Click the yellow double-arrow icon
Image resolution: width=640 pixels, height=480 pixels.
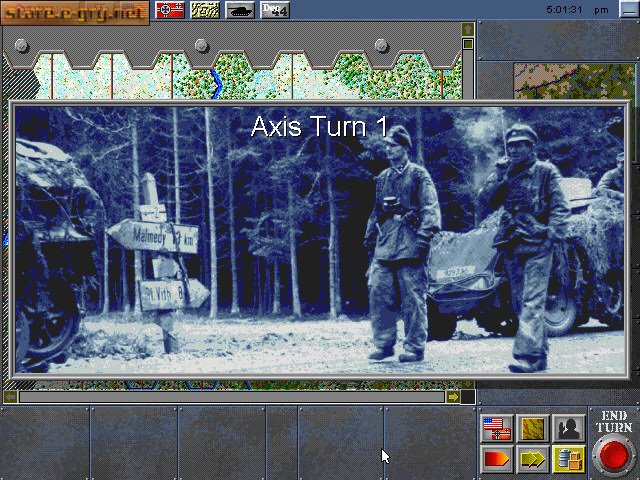click(x=533, y=460)
